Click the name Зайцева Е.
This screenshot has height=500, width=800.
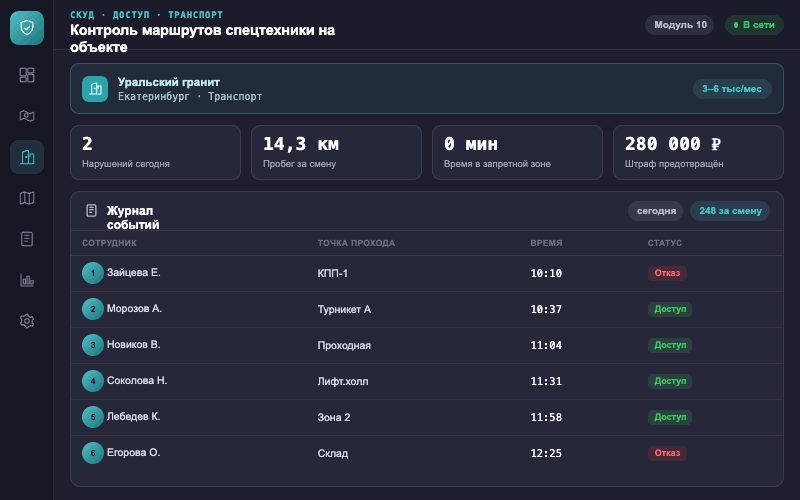point(134,272)
